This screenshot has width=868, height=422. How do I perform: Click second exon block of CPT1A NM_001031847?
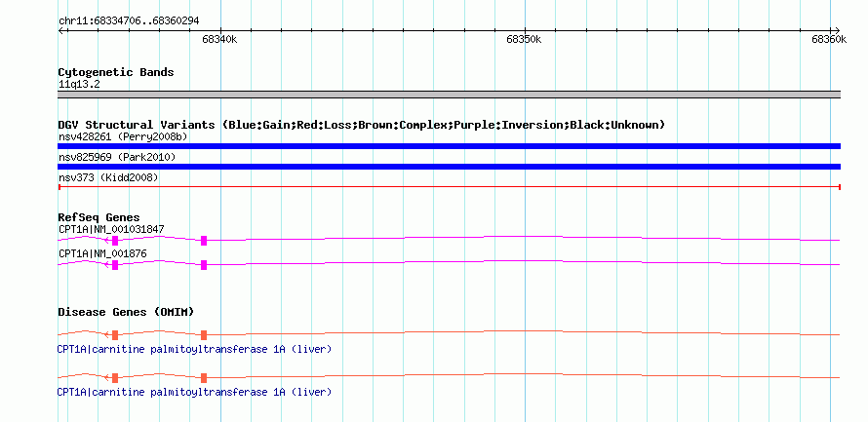pos(204,241)
